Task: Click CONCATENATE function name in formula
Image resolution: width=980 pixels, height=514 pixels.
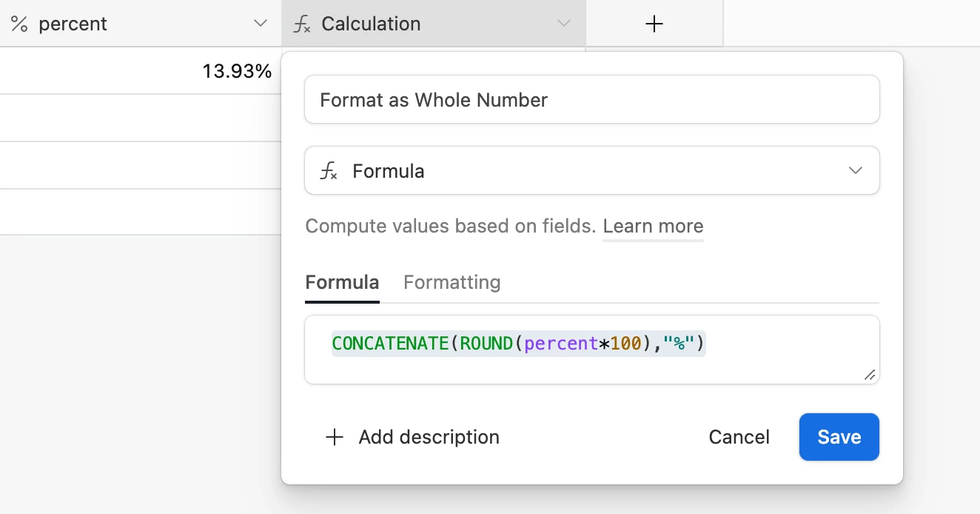Action: 390,344
